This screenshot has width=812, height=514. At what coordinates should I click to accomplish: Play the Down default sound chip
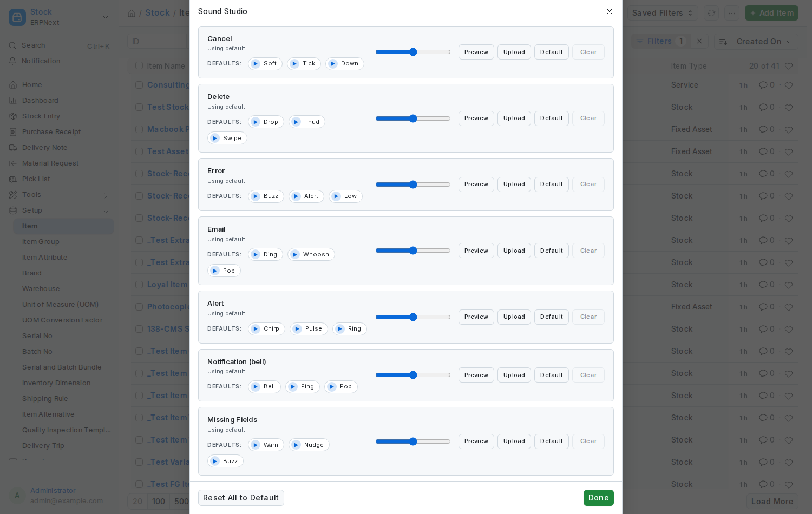point(345,64)
